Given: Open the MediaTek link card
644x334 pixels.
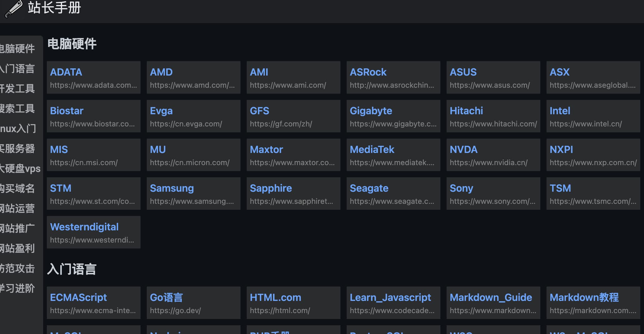Looking at the screenshot, I should coord(393,155).
